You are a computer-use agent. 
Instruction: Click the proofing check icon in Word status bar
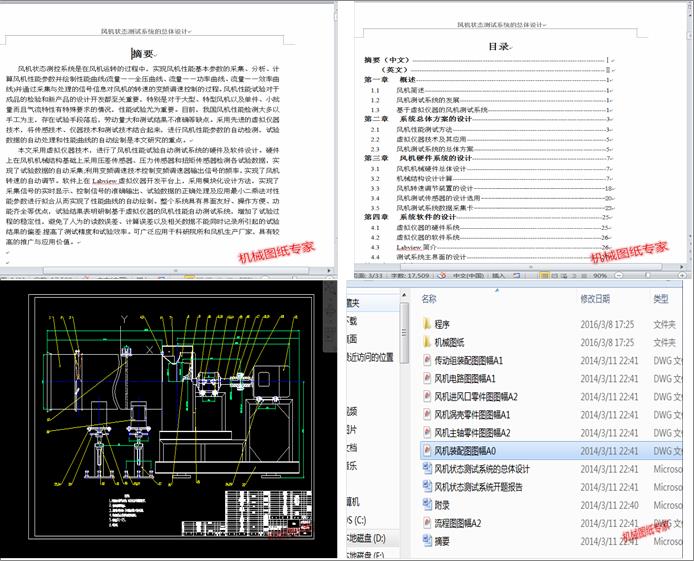(x=441, y=276)
